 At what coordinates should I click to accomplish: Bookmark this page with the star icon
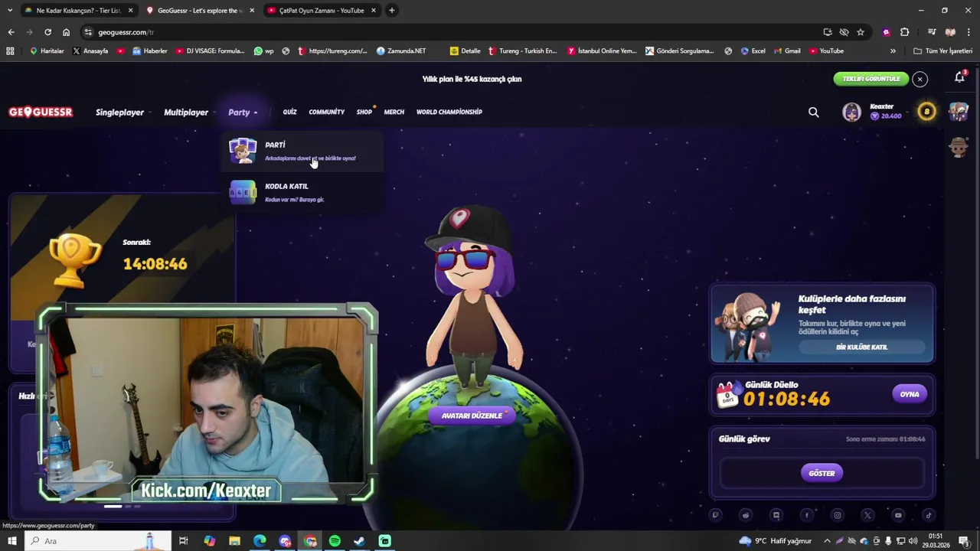point(861,32)
